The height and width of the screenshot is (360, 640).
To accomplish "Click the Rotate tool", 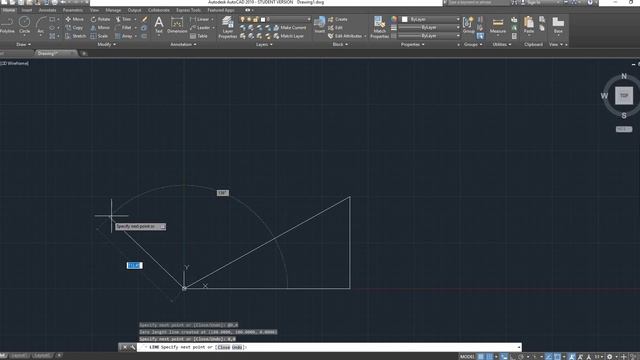I will [100, 19].
